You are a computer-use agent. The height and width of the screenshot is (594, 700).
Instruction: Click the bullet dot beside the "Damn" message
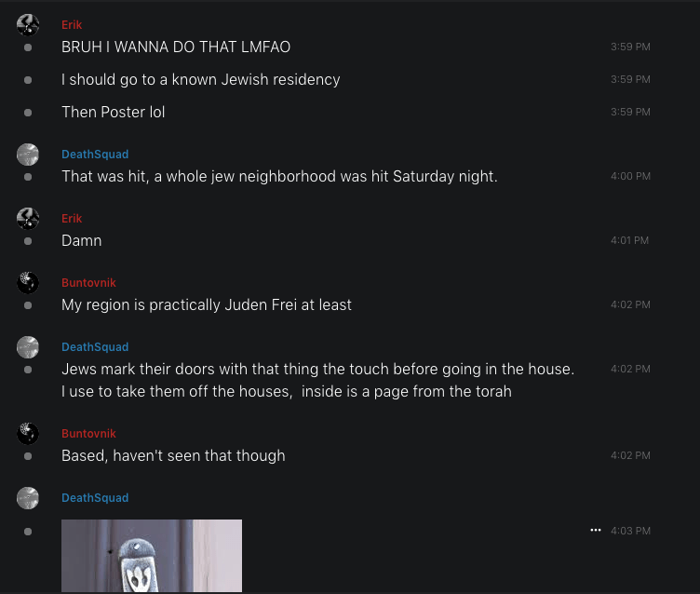click(28, 241)
